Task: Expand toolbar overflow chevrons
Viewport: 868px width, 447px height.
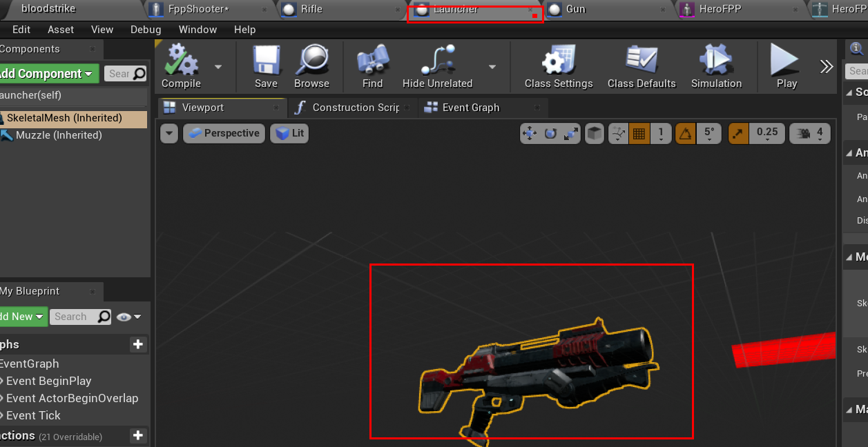Action: [827, 66]
